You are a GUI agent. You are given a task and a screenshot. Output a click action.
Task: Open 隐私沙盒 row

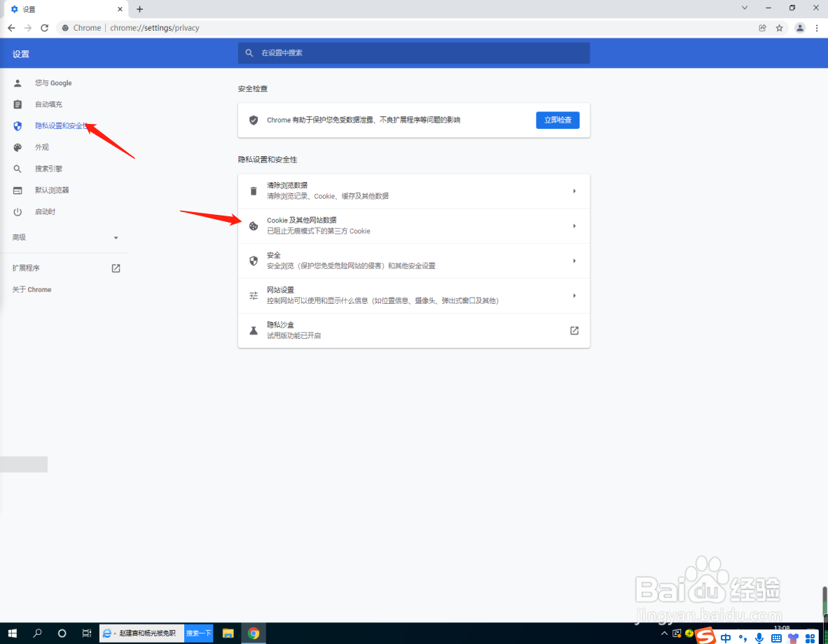pyautogui.click(x=414, y=330)
